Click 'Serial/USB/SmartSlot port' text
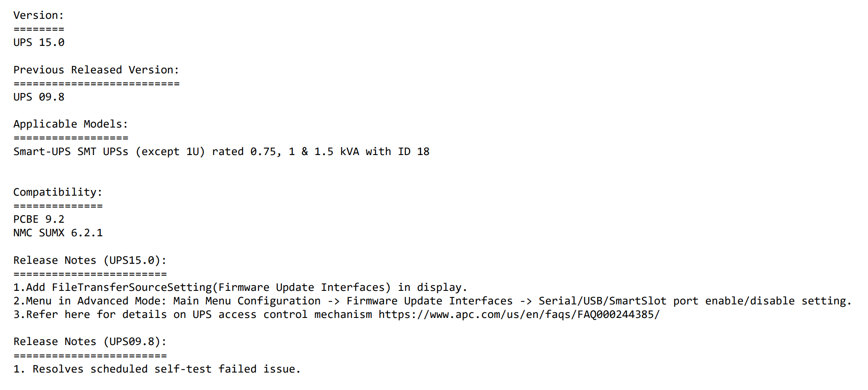Screen dimensions: 868x390 (x=619, y=301)
